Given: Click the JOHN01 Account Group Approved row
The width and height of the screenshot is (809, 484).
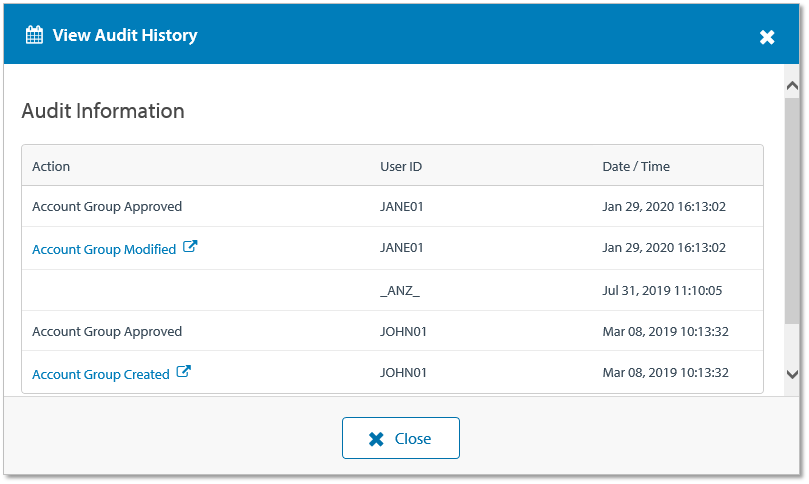Looking at the screenshot, I should click(x=107, y=331).
